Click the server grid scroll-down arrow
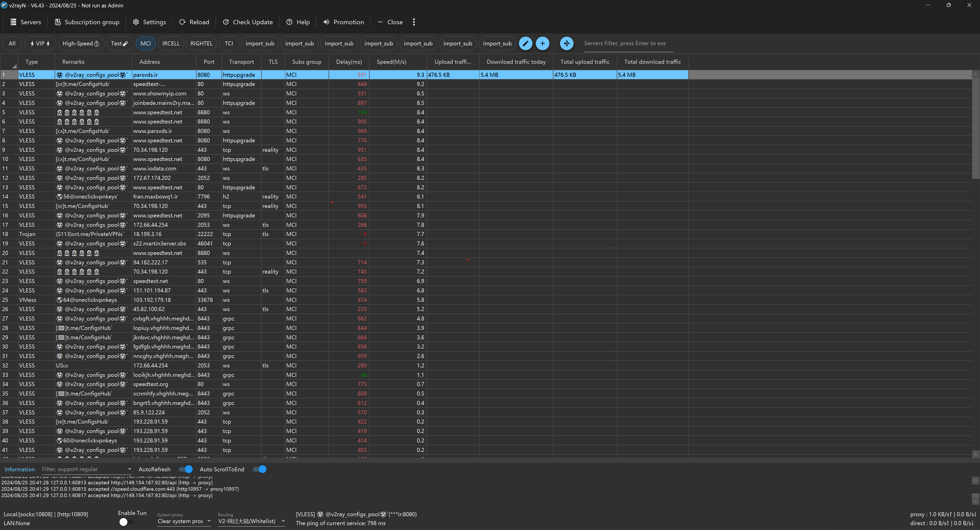 [975, 454]
